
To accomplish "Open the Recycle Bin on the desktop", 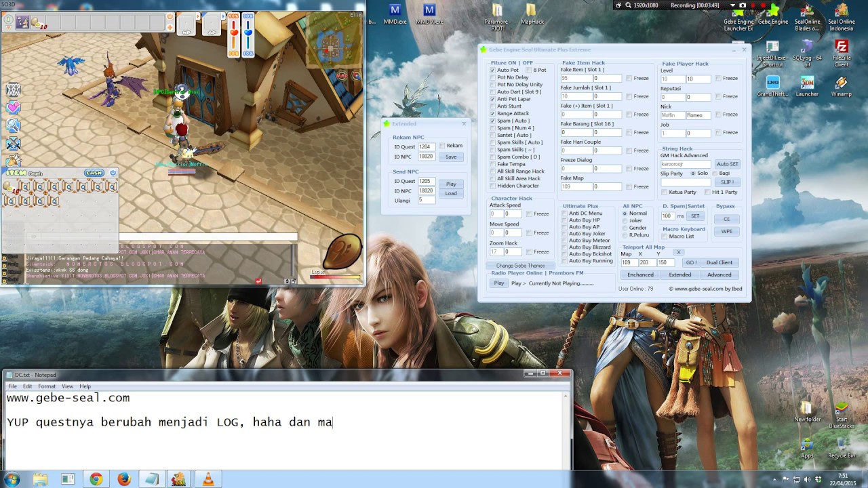I will (842, 448).
